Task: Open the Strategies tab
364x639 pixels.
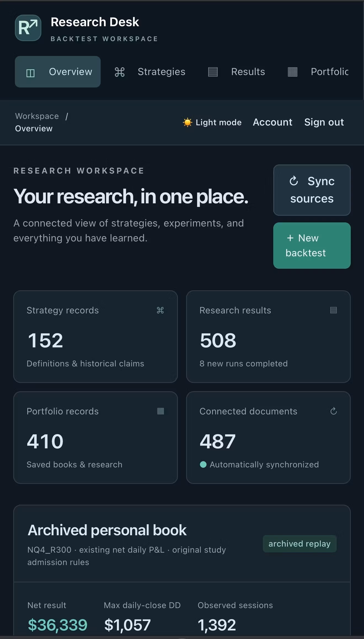Action: (x=150, y=72)
